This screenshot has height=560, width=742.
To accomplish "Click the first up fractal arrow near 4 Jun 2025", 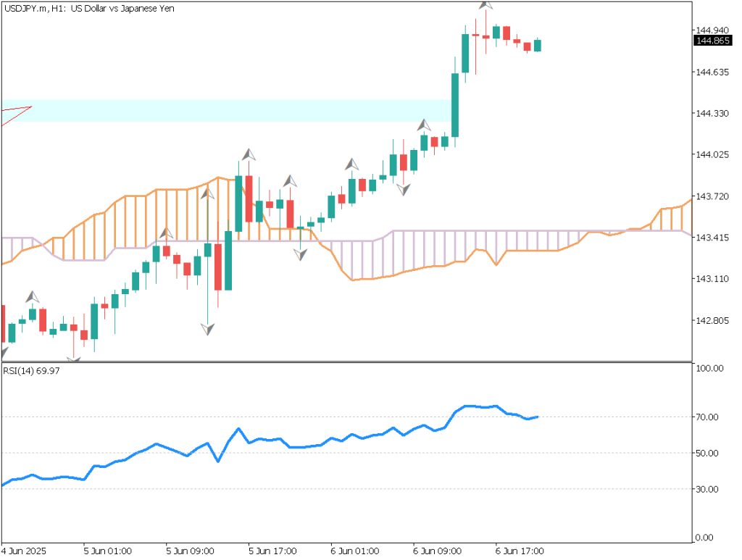I will (x=33, y=296).
